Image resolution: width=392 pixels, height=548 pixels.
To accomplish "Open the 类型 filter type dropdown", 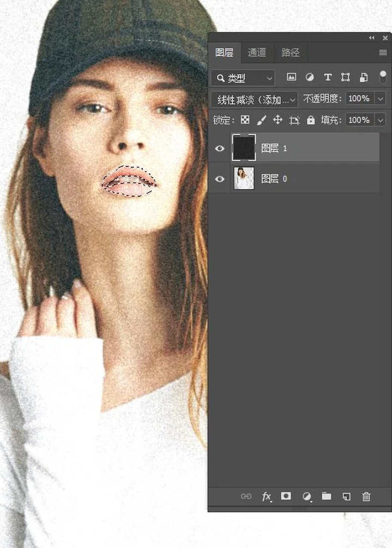I will (x=243, y=78).
